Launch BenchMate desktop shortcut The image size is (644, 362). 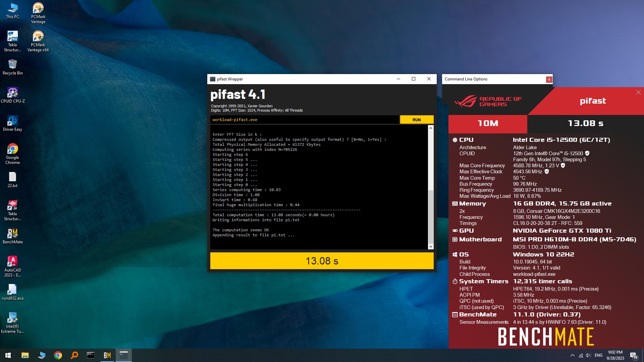click(12, 236)
